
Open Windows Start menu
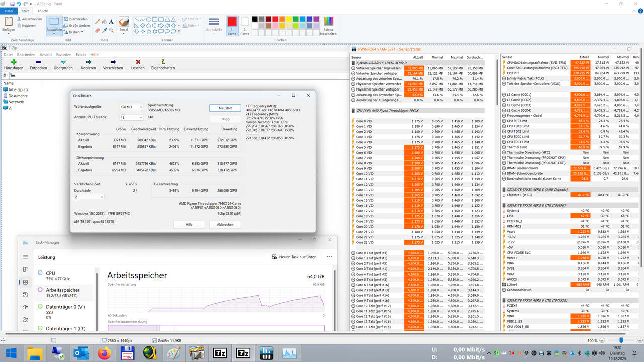[x=11, y=353]
